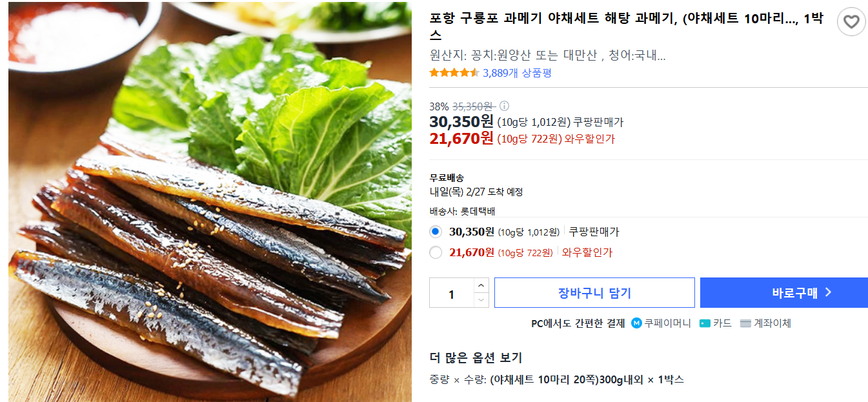
Task: Decrease quantity with the down arrow
Action: pos(481,300)
